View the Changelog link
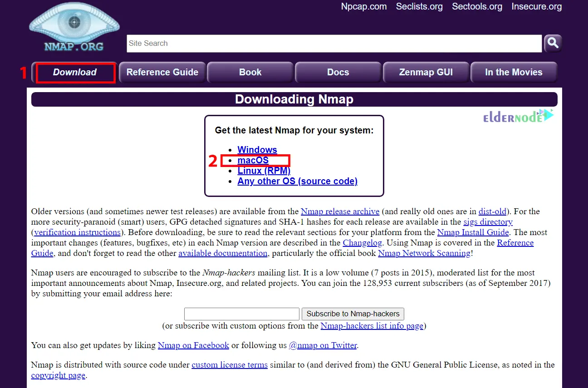The width and height of the screenshot is (588, 388). 362,243
